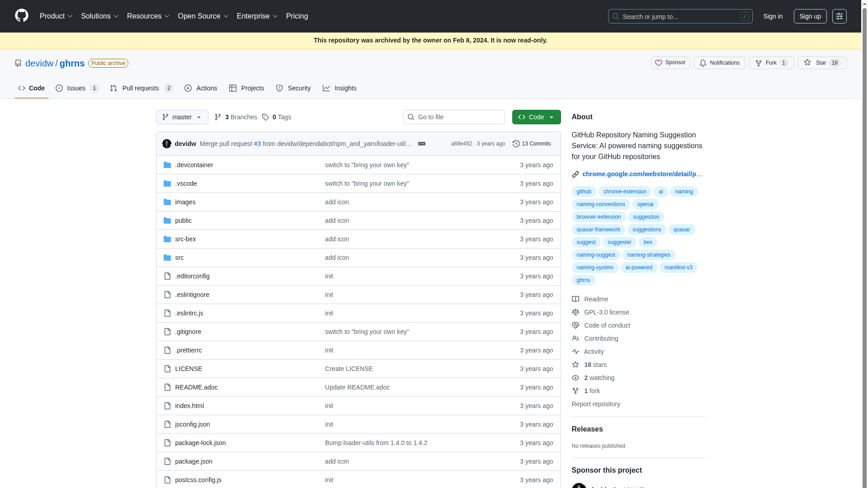This screenshot has width=868, height=488.
Task: View 3 Branches
Action: pos(236,117)
